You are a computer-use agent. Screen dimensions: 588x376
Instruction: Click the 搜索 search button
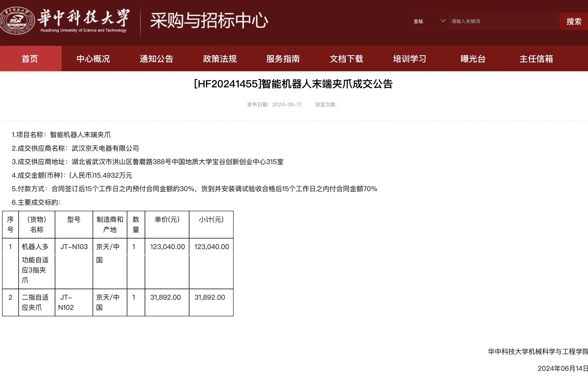coord(574,21)
